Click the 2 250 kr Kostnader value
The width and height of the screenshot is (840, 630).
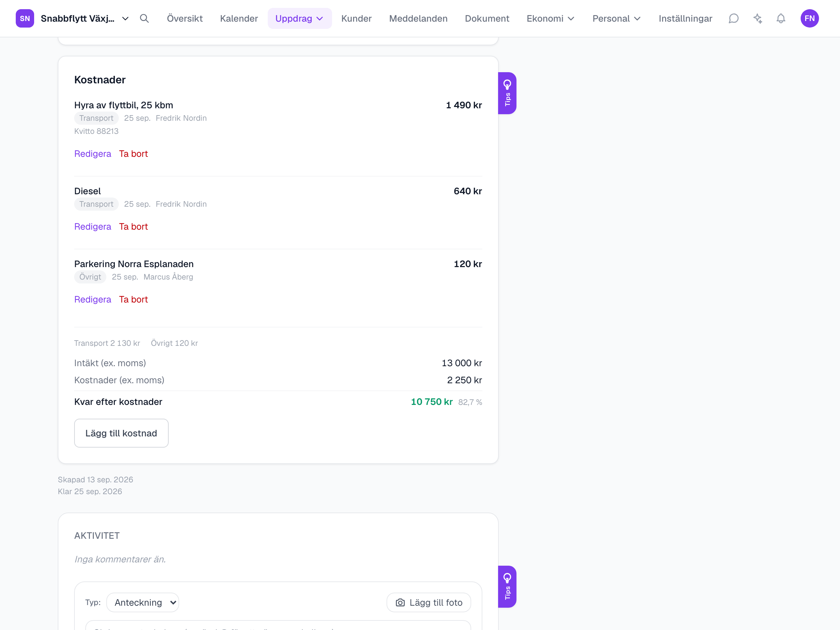pos(464,380)
